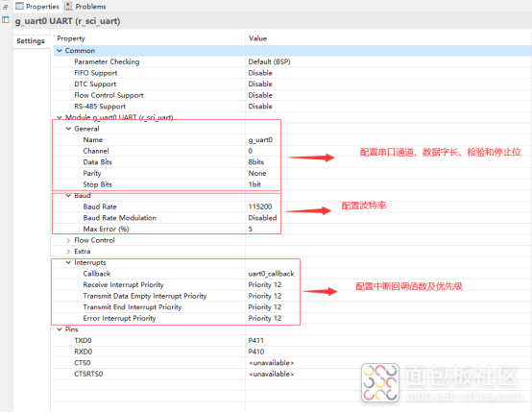Image resolution: width=532 pixels, height=413 pixels.
Task: Change the Stop Bits value 1bit
Action: click(254, 184)
